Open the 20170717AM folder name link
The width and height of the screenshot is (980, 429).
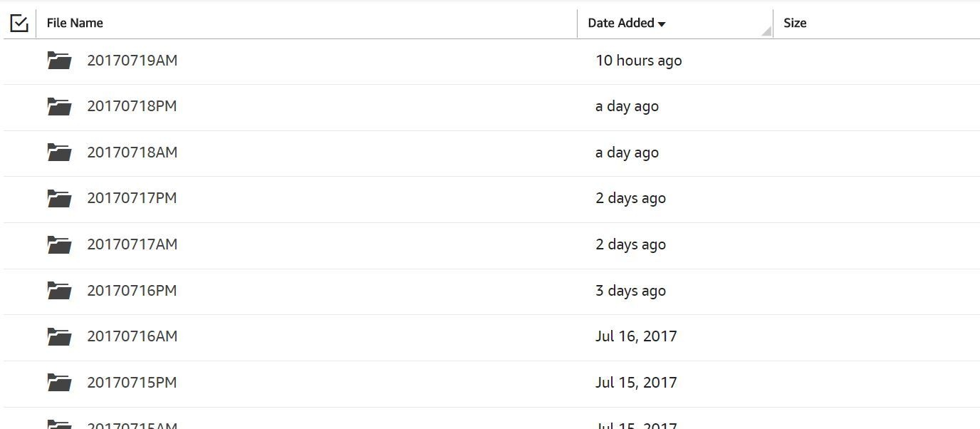pos(132,244)
